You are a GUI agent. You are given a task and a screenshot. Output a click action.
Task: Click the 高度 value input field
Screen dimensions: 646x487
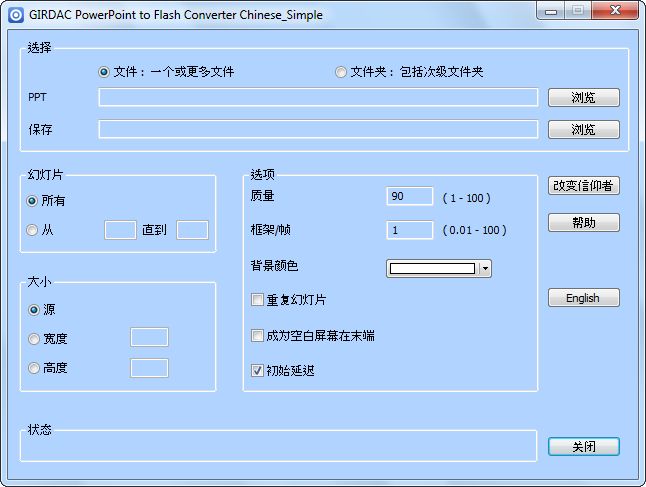pos(149,368)
